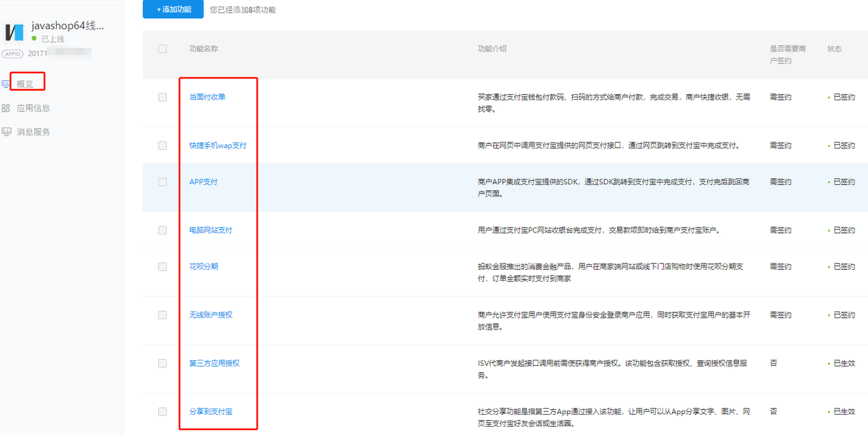Image resolution: width=868 pixels, height=435 pixels.
Task: Click the 是否需要商户签约 column header
Action: (x=788, y=55)
